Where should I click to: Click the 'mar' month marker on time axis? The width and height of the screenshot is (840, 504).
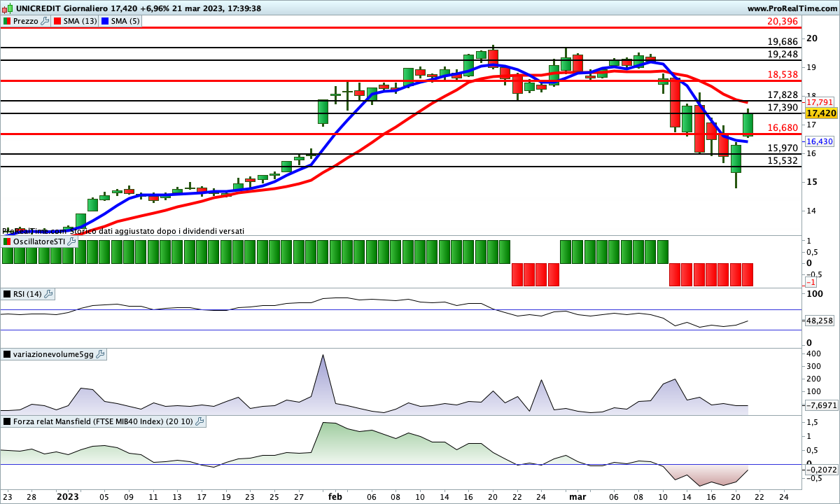coord(577,496)
